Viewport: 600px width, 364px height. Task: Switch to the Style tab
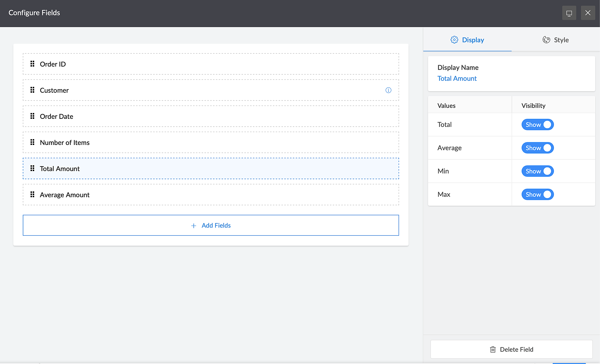click(x=556, y=40)
